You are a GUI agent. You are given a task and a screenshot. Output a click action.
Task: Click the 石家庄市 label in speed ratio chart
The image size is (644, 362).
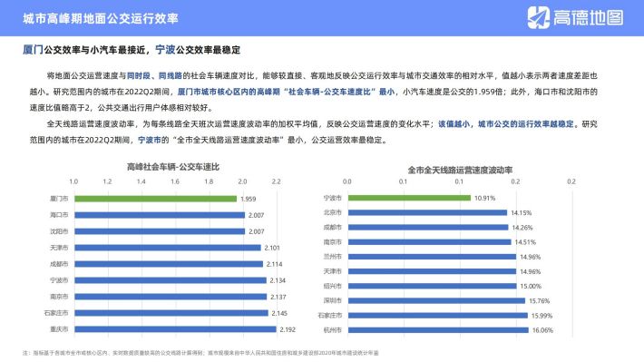coord(56,313)
